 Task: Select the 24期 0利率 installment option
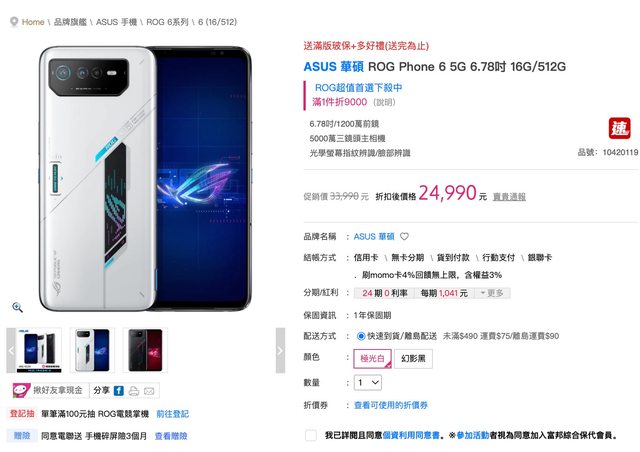[384, 293]
